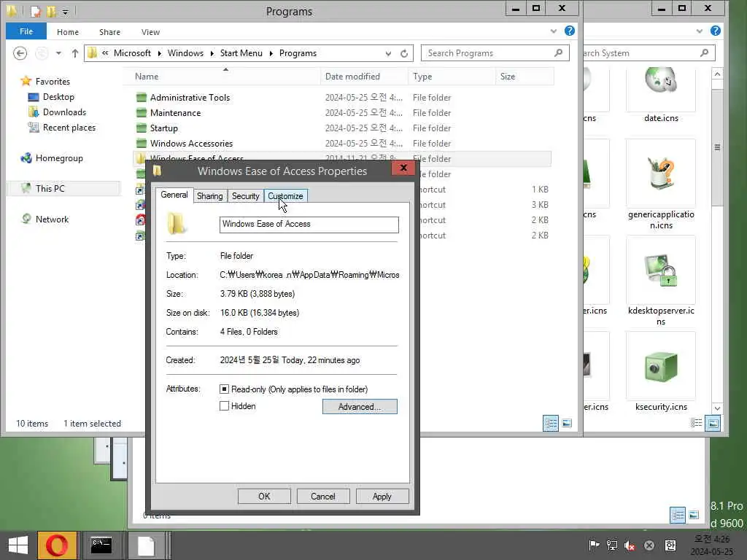Image resolution: width=747 pixels, height=560 pixels.
Task: Open Explorer help question mark icon
Action: click(569, 31)
